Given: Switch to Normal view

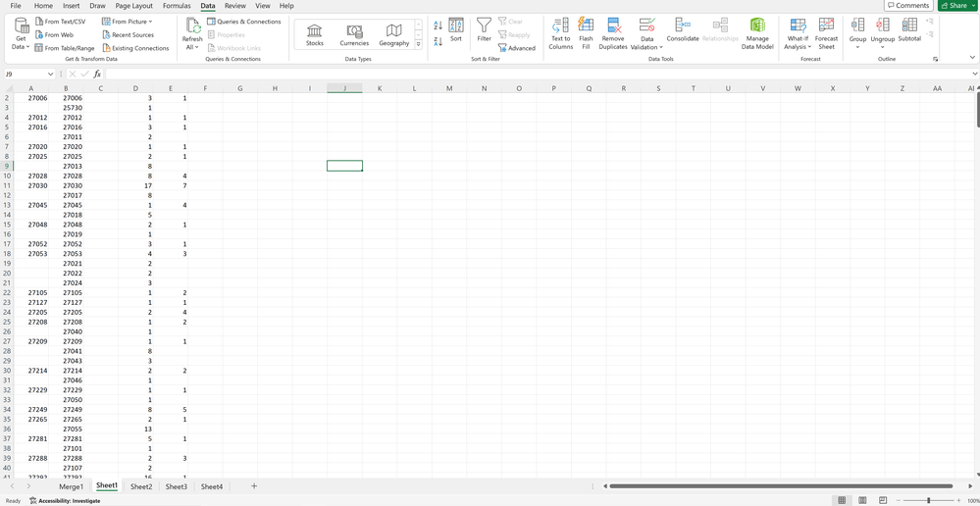Looking at the screenshot, I should coord(842,500).
